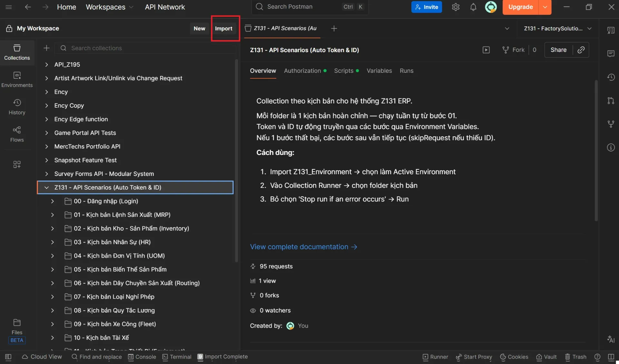
Task: Click the collections list scrollbar
Action: 236,160
